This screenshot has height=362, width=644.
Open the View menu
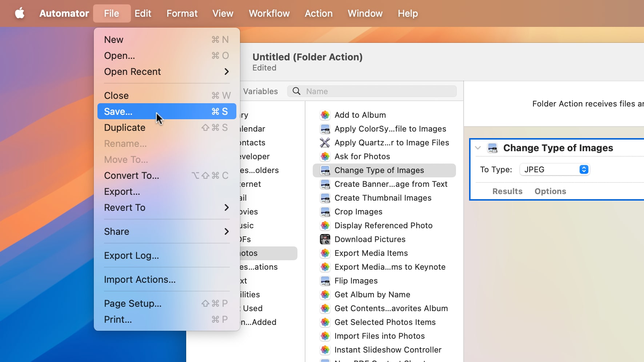click(x=223, y=13)
